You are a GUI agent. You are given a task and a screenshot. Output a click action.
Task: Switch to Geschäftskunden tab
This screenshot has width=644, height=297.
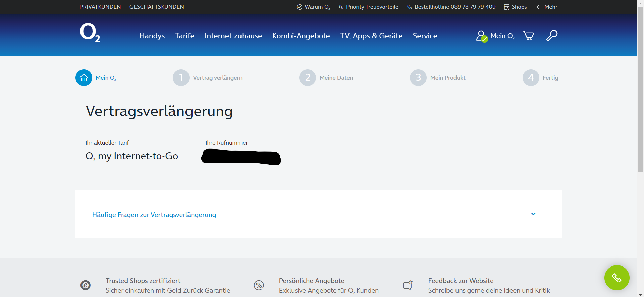click(x=157, y=7)
